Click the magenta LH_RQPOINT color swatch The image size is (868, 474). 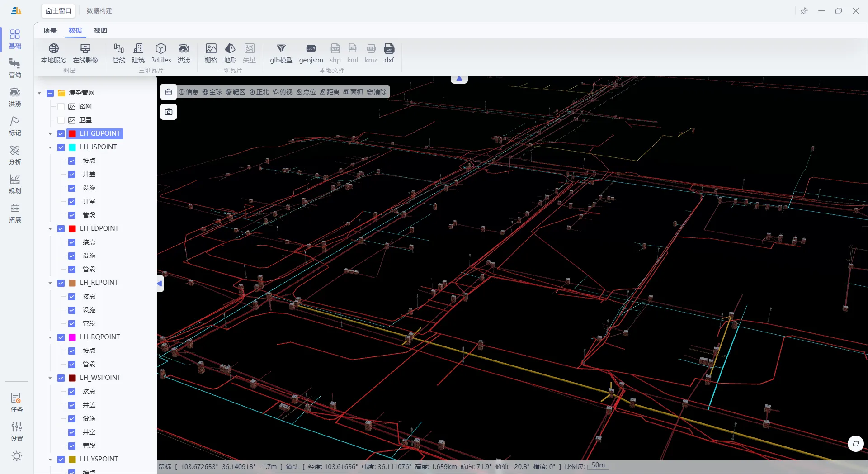click(x=72, y=337)
